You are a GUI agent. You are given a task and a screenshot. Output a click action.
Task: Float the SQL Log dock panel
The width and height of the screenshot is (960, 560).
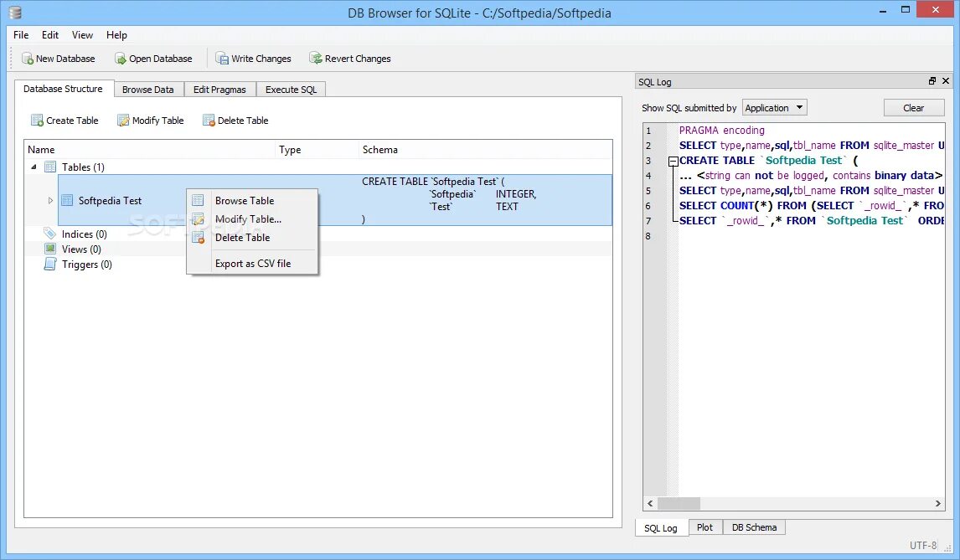tap(932, 81)
